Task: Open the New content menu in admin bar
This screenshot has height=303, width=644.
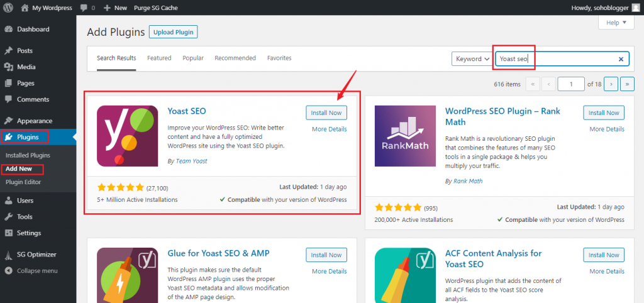Action: (x=114, y=8)
